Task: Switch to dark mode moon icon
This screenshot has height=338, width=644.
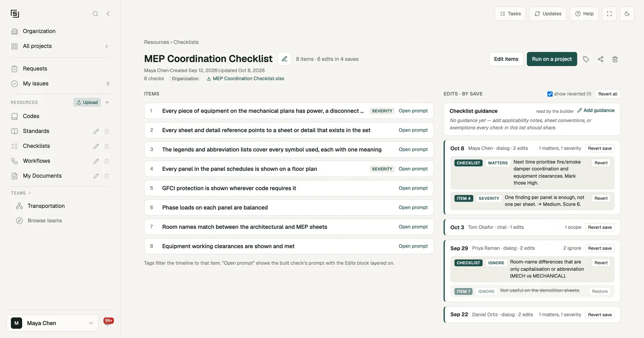Action: pos(627,14)
